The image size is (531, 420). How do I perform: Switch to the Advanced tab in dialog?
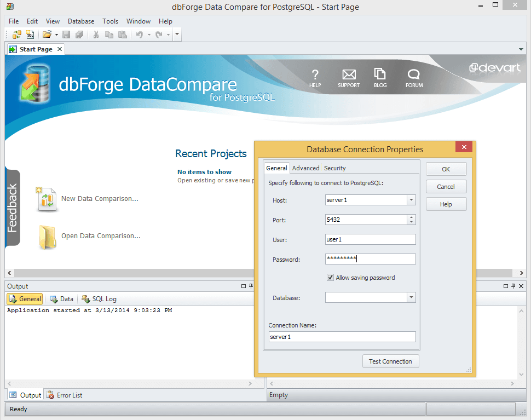point(305,168)
